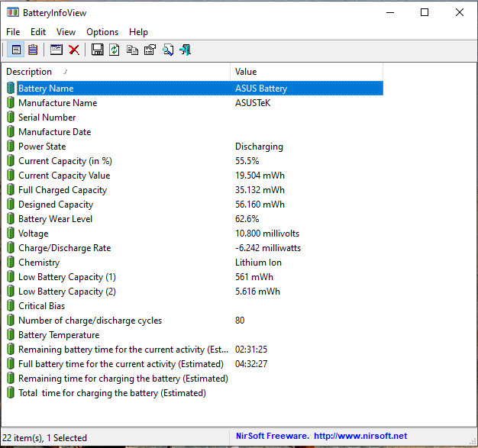Select the Voltage row text
This screenshot has width=478, height=448.
click(x=34, y=234)
